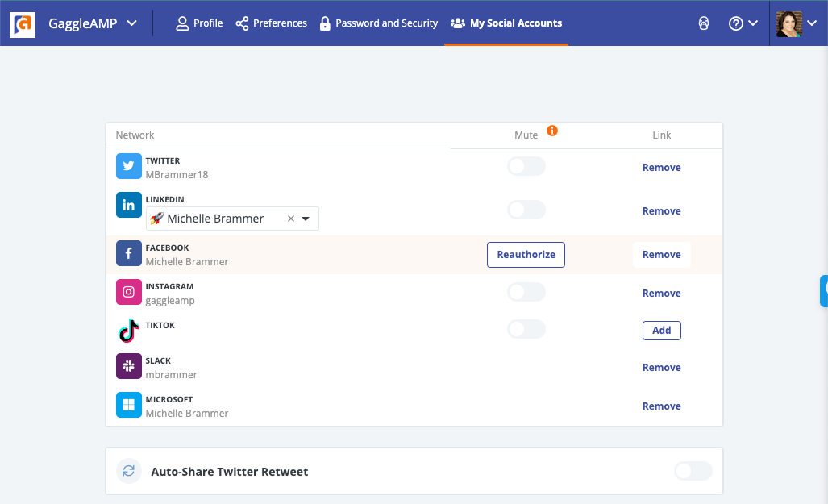Click the orange Mute info icon

[x=551, y=131]
